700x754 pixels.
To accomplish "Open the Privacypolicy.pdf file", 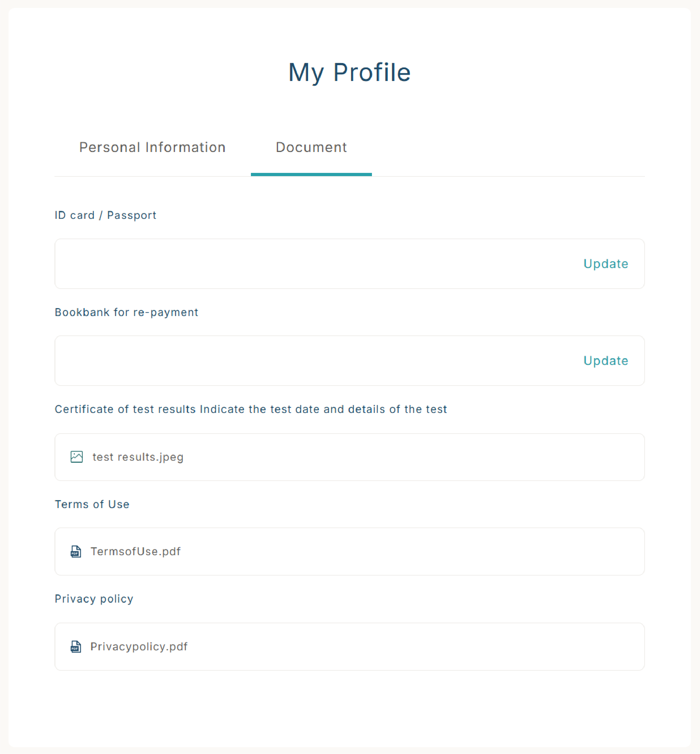I will (139, 646).
